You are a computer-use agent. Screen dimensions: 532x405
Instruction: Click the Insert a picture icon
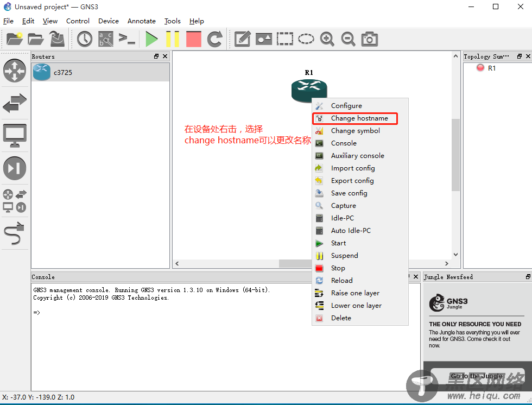264,39
